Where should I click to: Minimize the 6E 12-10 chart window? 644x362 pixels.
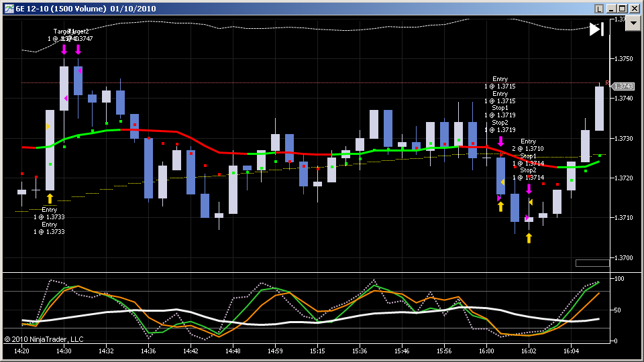click(612, 9)
